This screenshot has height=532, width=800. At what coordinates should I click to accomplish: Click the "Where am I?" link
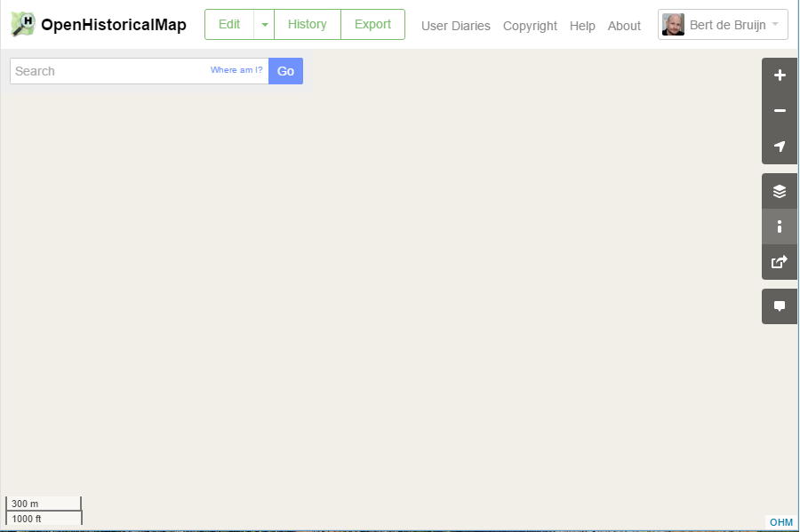pyautogui.click(x=236, y=70)
